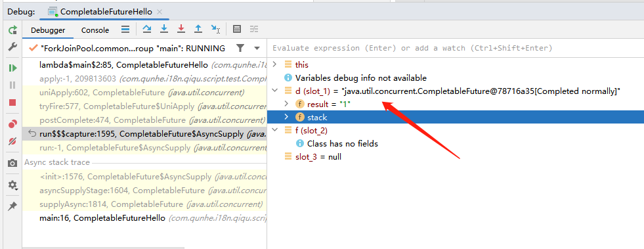The width and height of the screenshot is (644, 249).
Task: Click the Rerun debug icon
Action: coord(12,30)
